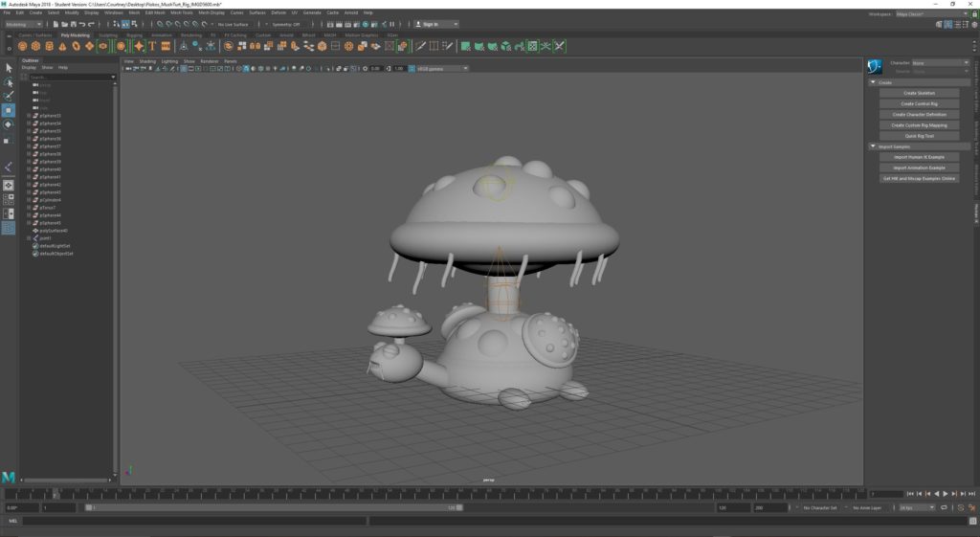The image size is (980, 537).
Task: Switch to the Rigging shelf tab
Action: 134,34
